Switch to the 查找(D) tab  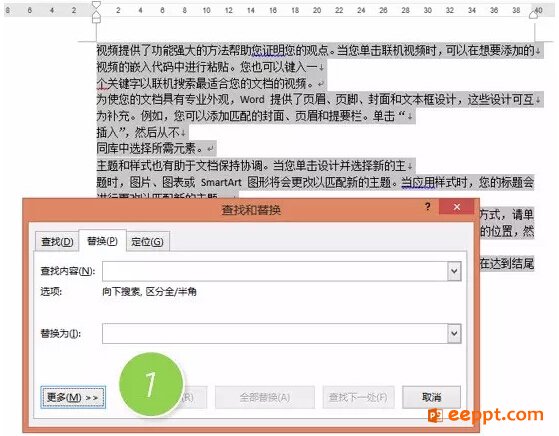(57, 241)
